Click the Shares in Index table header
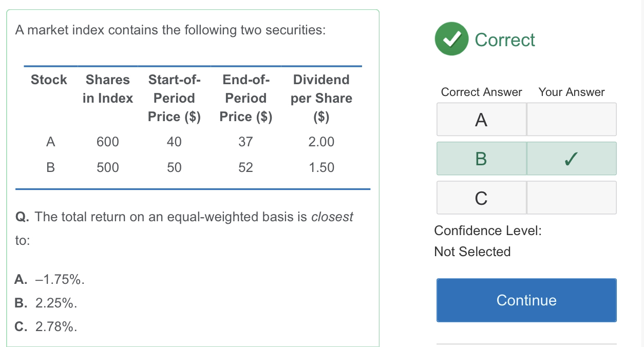The image size is (644, 347). click(108, 89)
